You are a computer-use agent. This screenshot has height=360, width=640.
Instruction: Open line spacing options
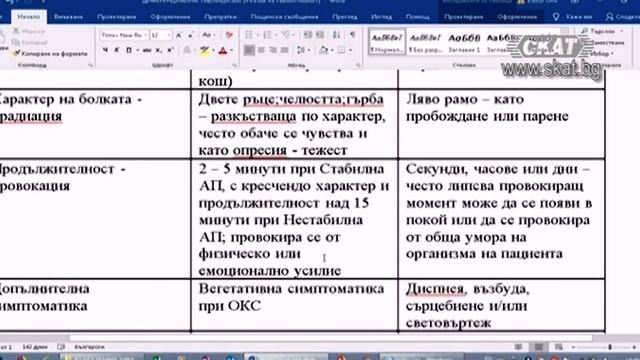pos(301,50)
